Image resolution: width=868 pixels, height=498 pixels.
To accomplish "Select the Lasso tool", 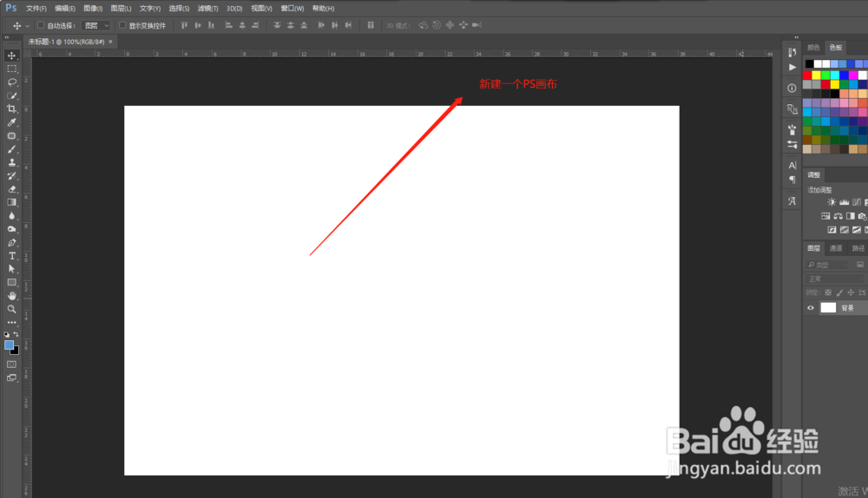I will [11, 82].
